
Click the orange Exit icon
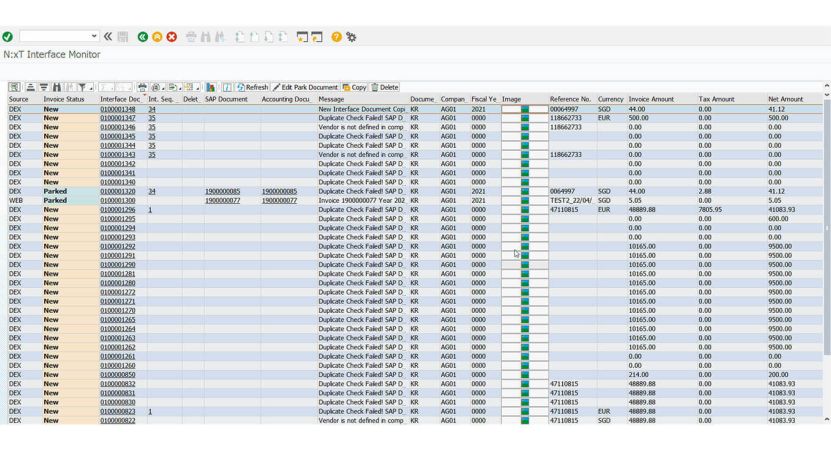[157, 37]
